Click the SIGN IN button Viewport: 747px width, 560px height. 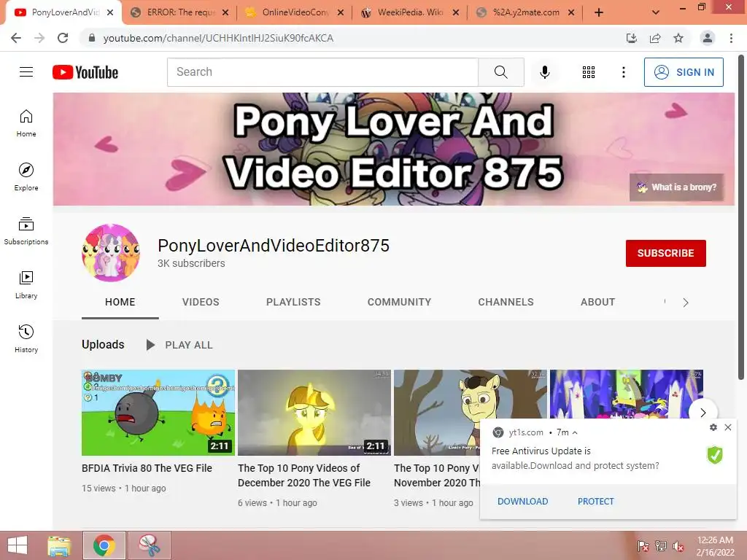pos(684,72)
